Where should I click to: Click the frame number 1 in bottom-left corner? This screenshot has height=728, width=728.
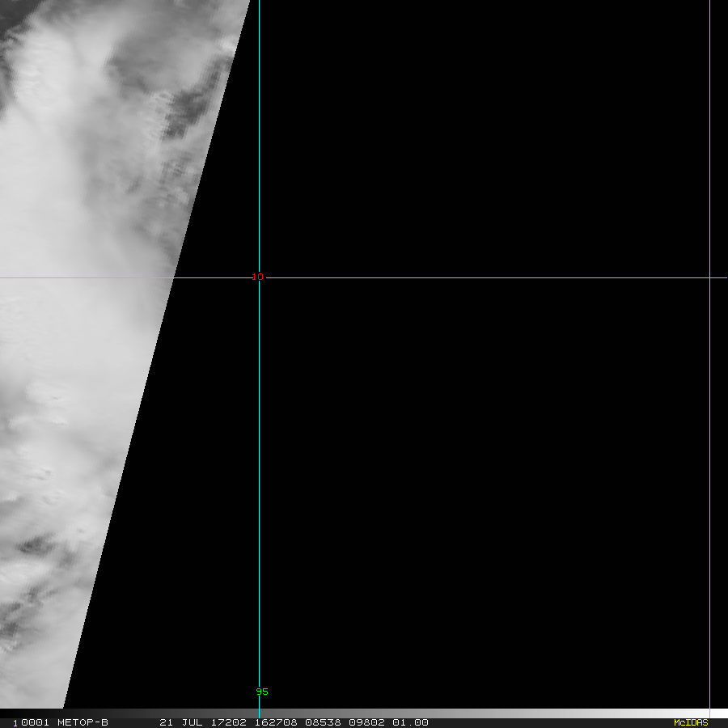point(15,723)
